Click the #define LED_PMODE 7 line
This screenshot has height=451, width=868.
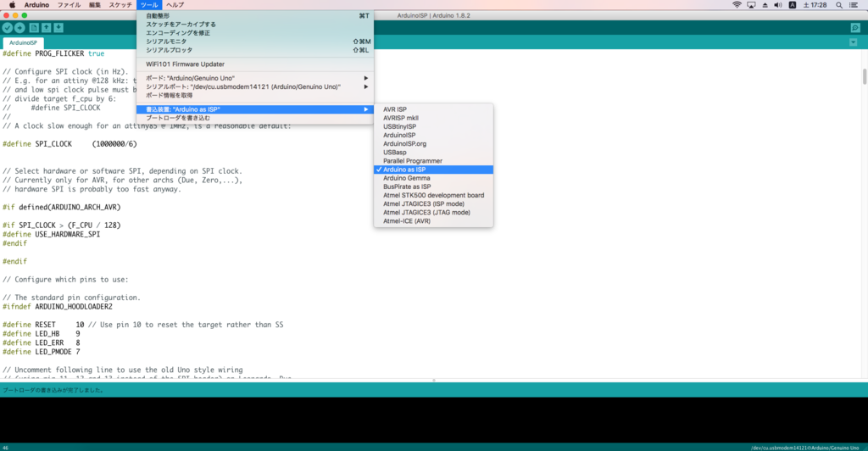coord(42,352)
